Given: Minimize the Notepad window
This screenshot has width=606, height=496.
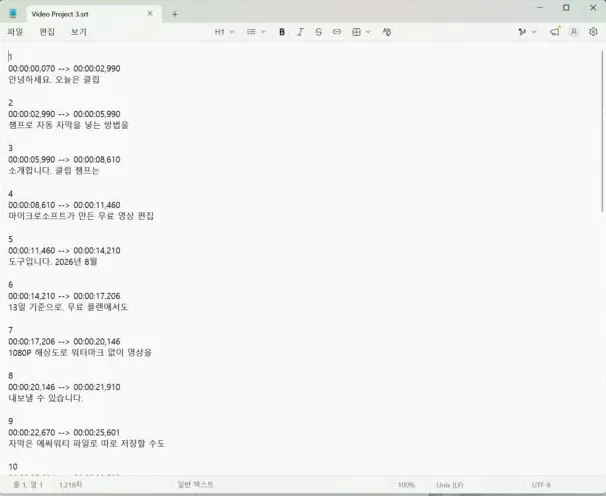Looking at the screenshot, I should tap(540, 8).
